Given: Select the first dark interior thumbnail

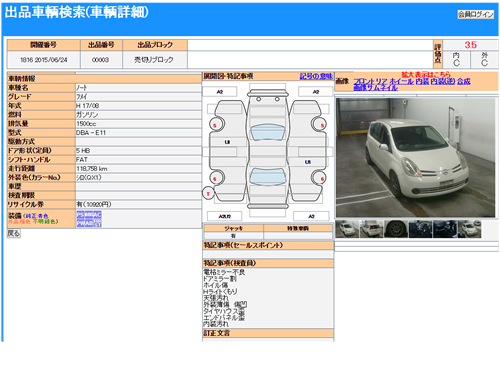Looking at the screenshot, I should (x=421, y=229).
